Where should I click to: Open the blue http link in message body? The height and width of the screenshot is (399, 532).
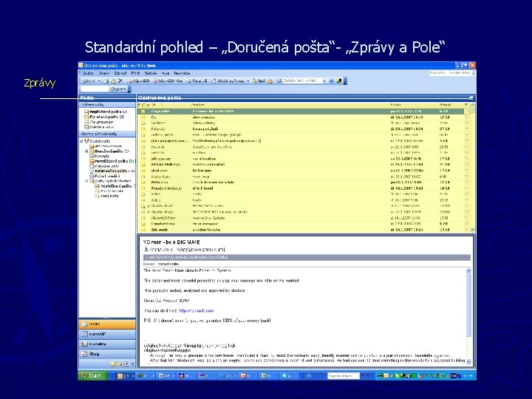tap(196, 311)
